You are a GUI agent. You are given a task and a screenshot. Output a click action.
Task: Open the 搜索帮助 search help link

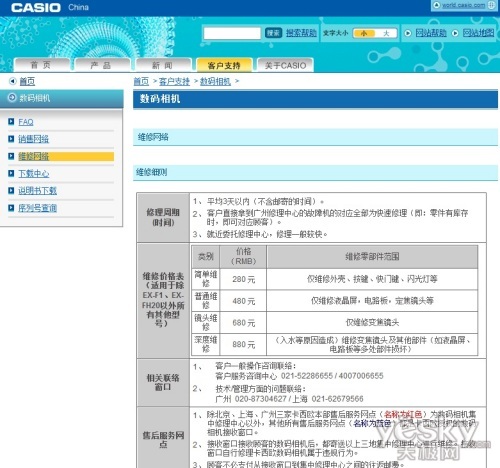(301, 33)
